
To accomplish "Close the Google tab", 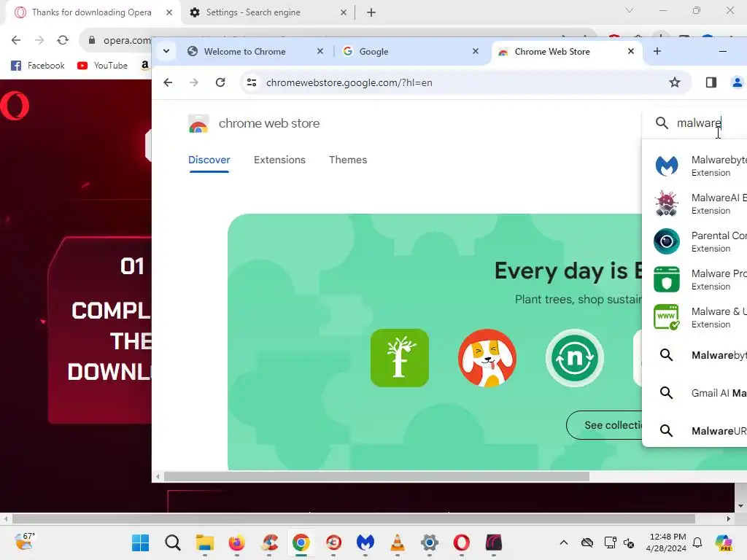I will (x=476, y=51).
